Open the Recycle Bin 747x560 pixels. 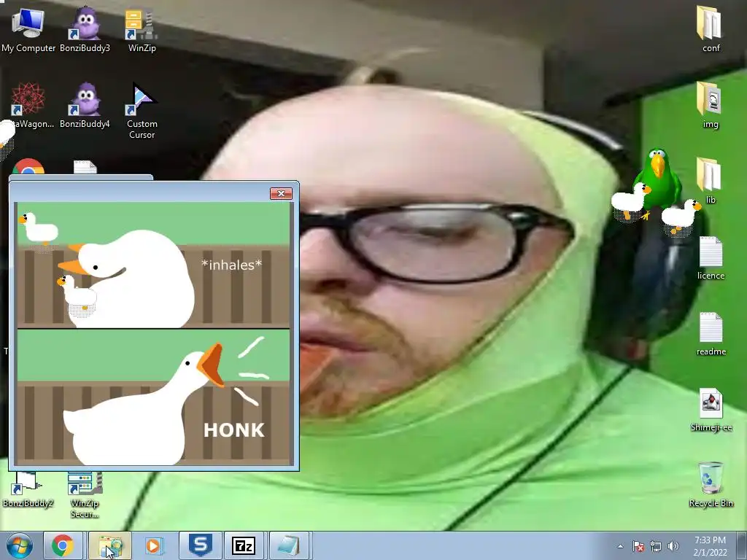click(711, 485)
